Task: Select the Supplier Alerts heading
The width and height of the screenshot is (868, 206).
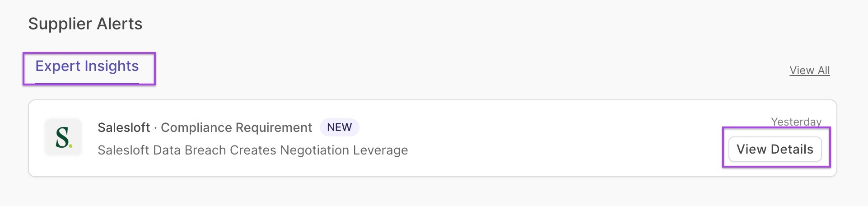Action: tap(85, 24)
